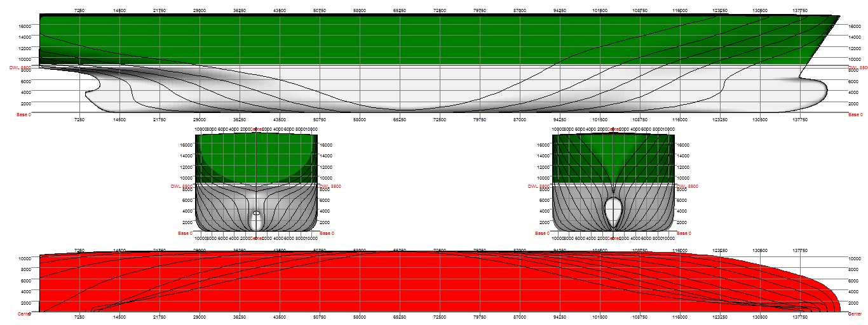The image size is (868, 325).
Task: Select Base 0 label right of forward body plan
Action: coord(684,234)
